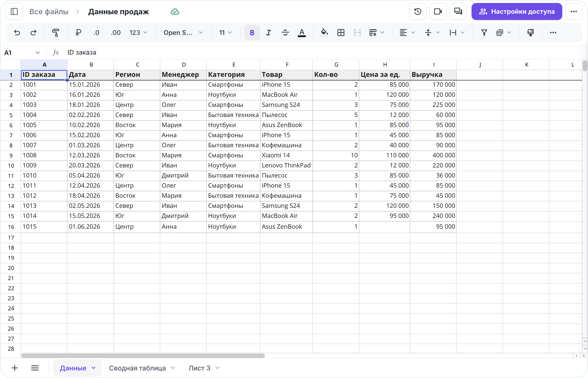Go to Все файлы breadcrumb link
The height and width of the screenshot is (378, 588).
click(49, 11)
